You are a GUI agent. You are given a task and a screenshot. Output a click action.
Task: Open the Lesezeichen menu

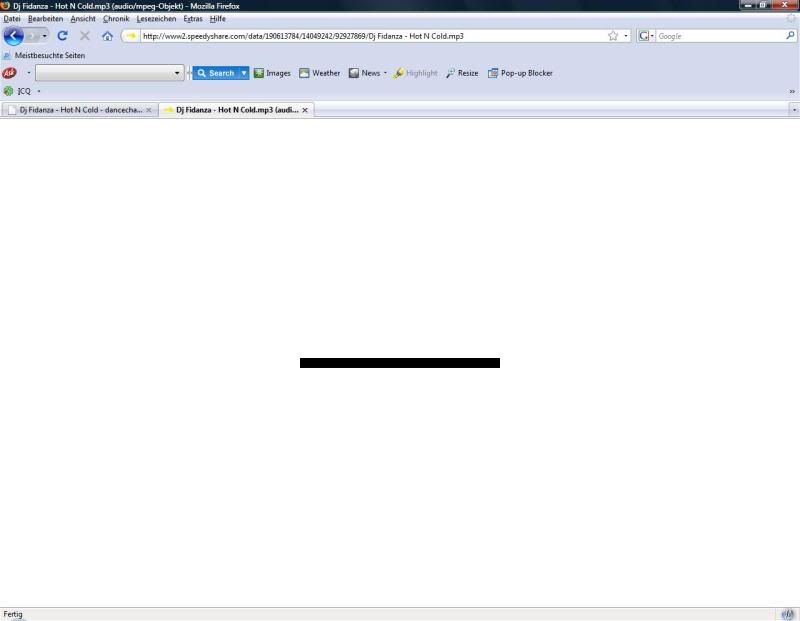pyautogui.click(x=155, y=19)
